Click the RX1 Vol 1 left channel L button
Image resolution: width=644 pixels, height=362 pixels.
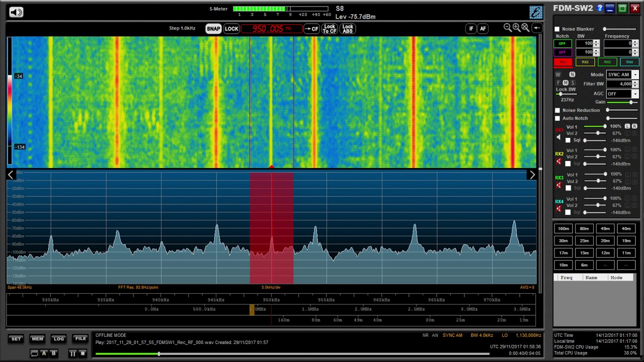(x=627, y=126)
